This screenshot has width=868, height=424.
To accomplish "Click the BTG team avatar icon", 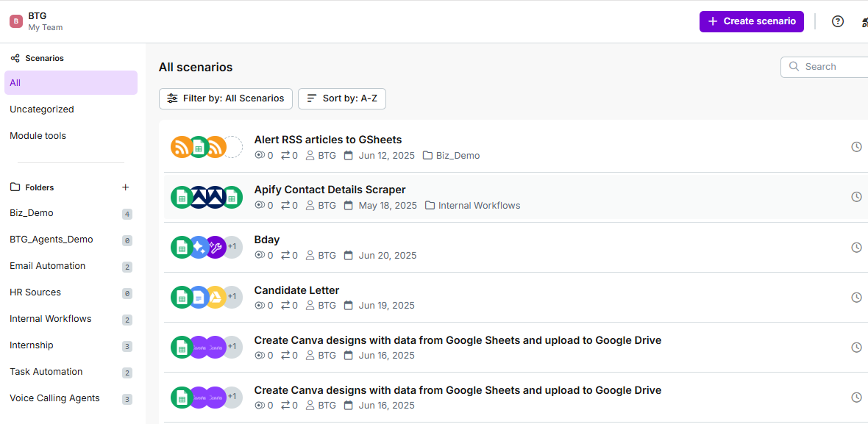I will 16,21.
